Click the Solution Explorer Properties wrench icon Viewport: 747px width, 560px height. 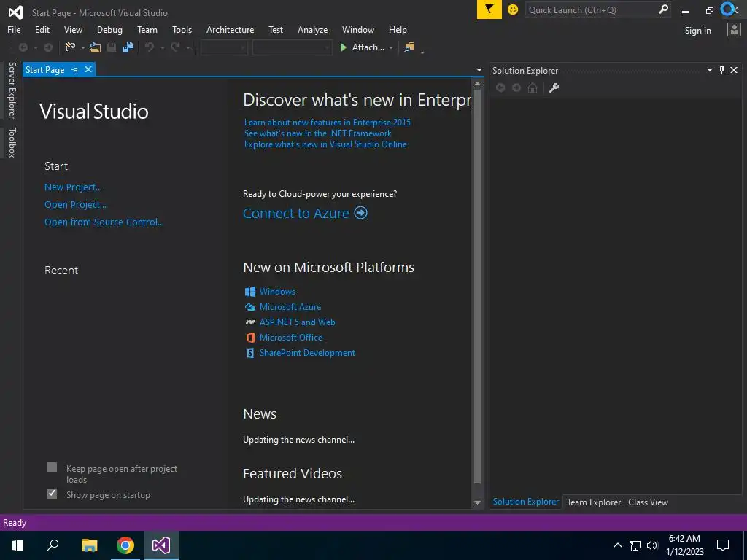[554, 87]
